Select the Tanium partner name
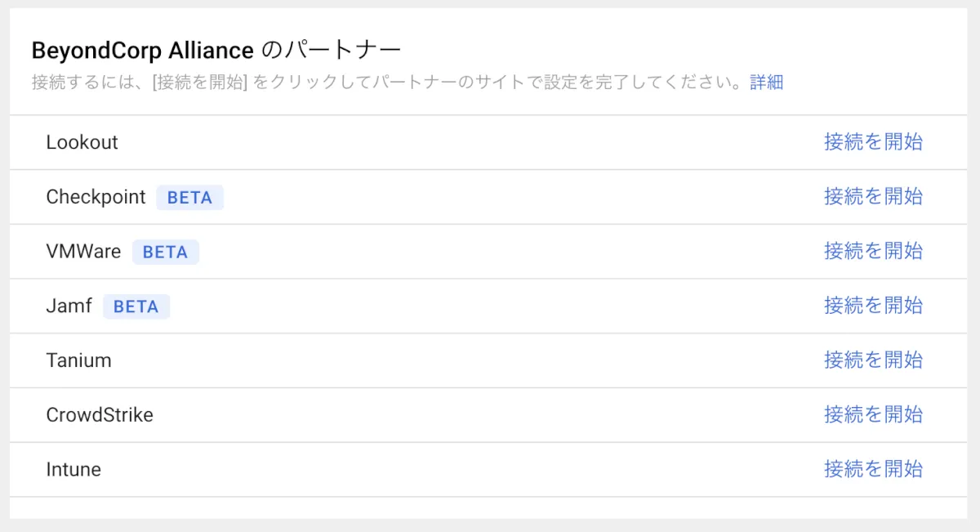Screen dimensions: 980x532 click(78, 360)
